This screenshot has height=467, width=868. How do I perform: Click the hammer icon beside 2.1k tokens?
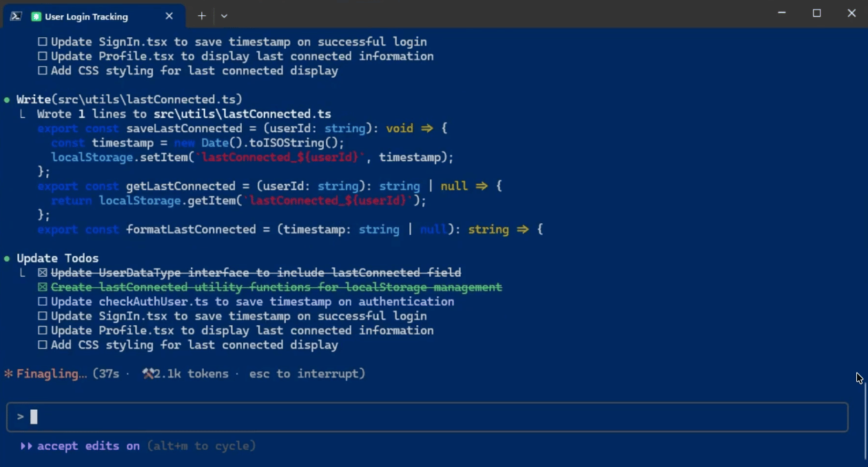click(147, 374)
